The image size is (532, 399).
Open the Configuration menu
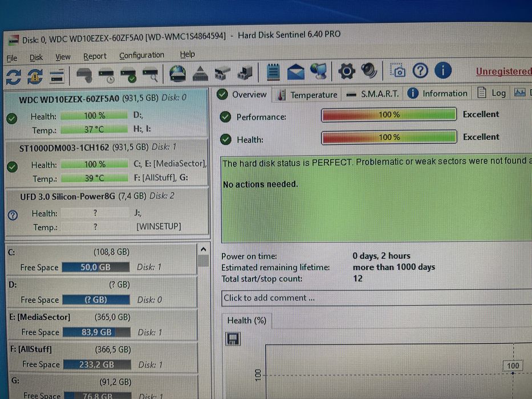pos(141,55)
